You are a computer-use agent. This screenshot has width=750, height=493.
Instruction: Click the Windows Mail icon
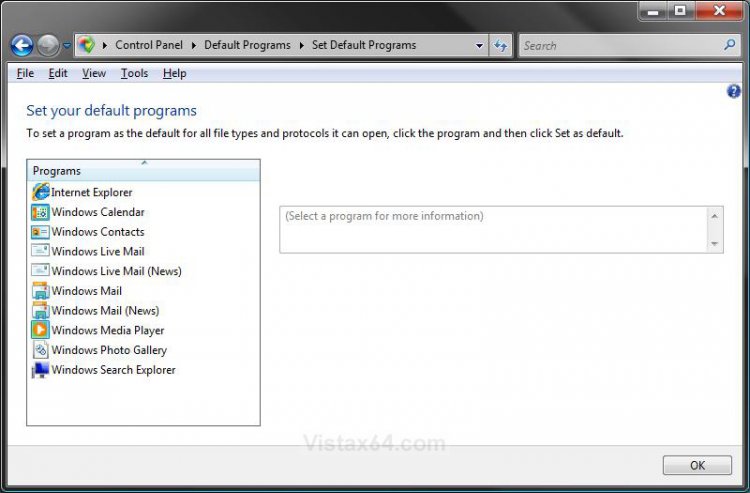click(x=40, y=290)
